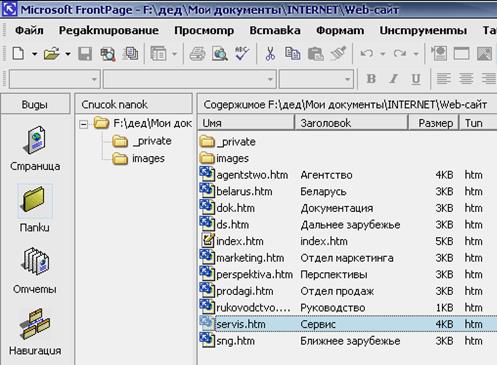
Task: Expand the Open folder dropdown arrow
Action: point(68,54)
